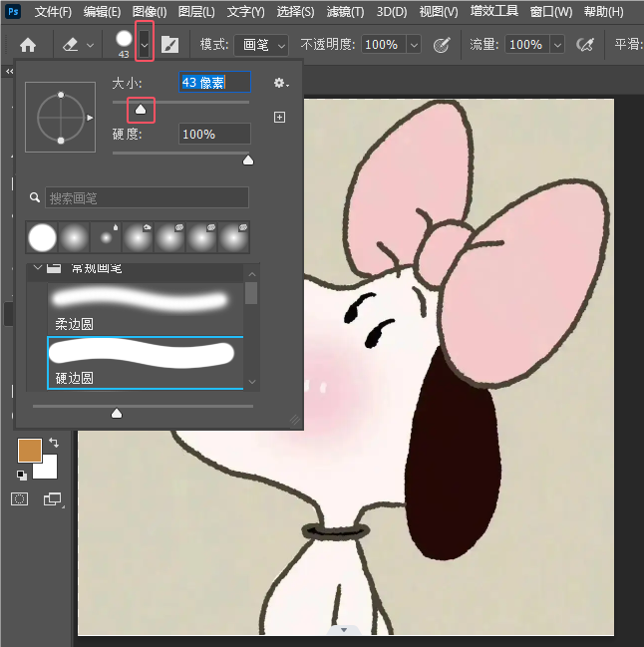The image size is (644, 647).
Task: Expand the 不透明度 opacity dropdown arrow
Action: (x=413, y=45)
